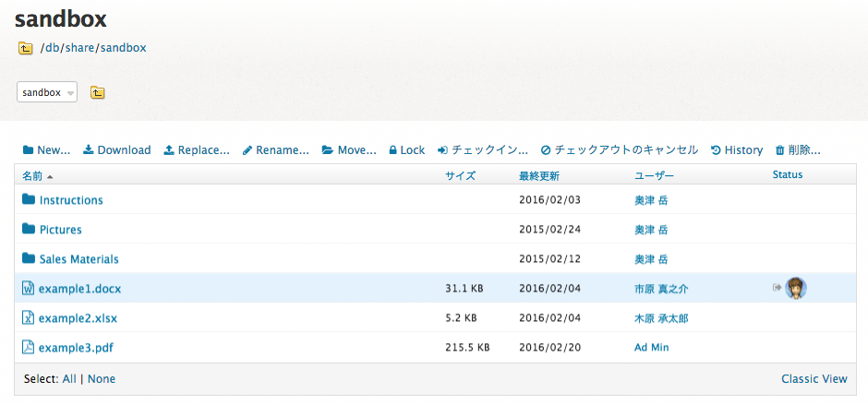Click the user avatar in the Status column
This screenshot has width=868, height=405.
(795, 288)
